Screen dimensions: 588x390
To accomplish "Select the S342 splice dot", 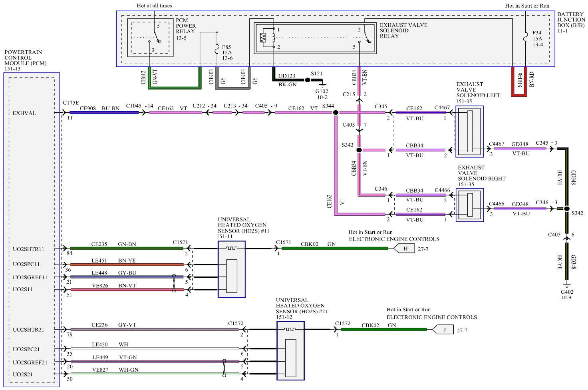I will 566,209.
